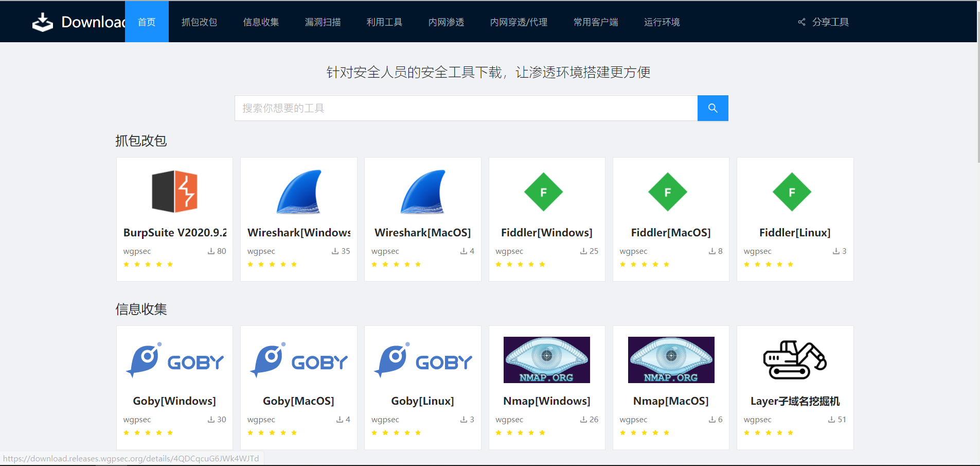Click the blue search magnifier button
Viewport: 980px width, 466px height.
[x=712, y=108]
